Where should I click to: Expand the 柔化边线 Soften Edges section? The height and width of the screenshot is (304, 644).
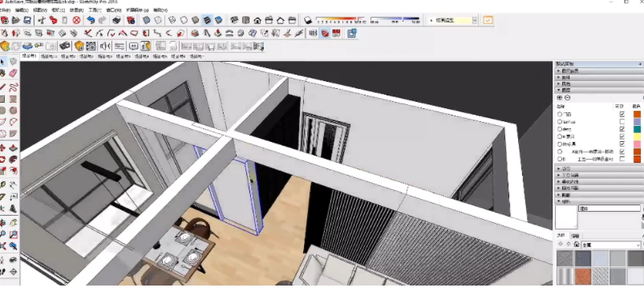click(598, 182)
